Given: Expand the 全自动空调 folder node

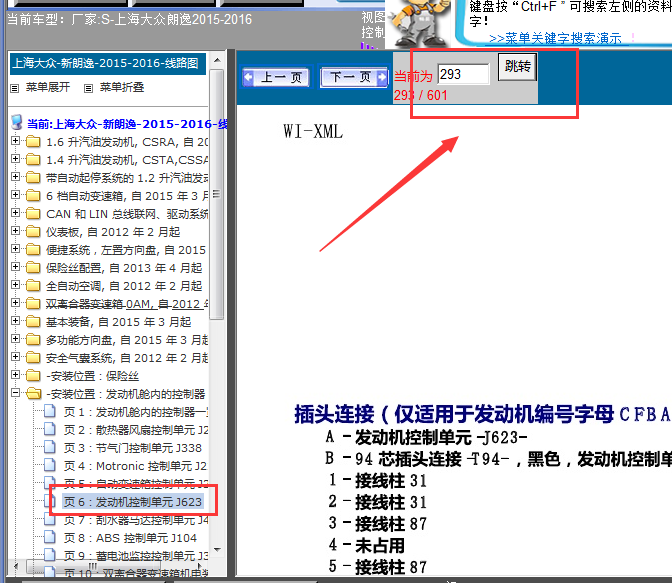Looking at the screenshot, I should (x=15, y=285).
